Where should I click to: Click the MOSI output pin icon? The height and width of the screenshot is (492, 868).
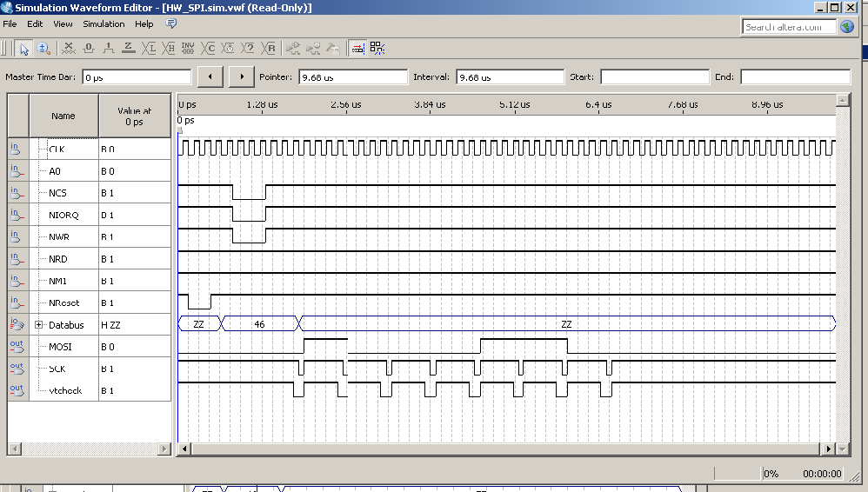click(17, 347)
